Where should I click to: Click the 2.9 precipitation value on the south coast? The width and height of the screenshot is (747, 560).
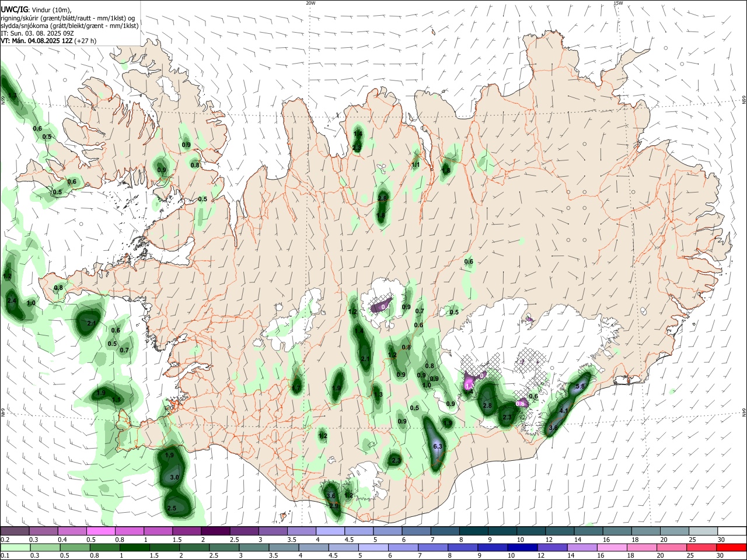(x=334, y=505)
